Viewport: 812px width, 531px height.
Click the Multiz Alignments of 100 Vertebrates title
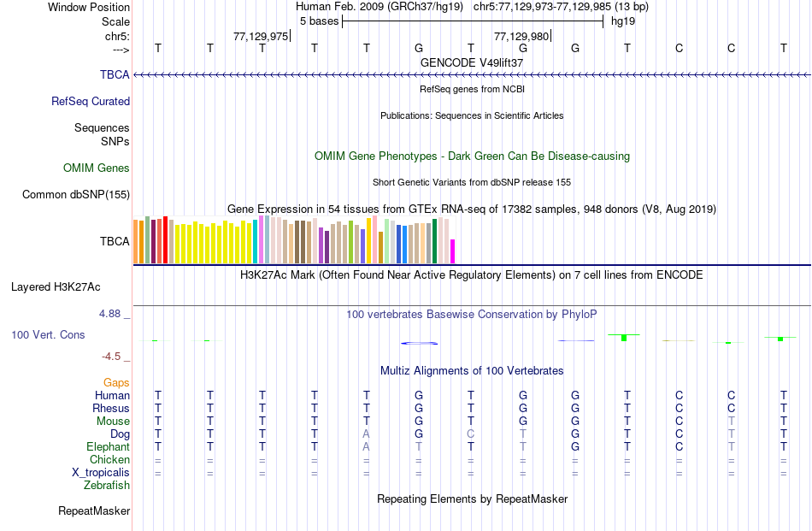tap(472, 370)
